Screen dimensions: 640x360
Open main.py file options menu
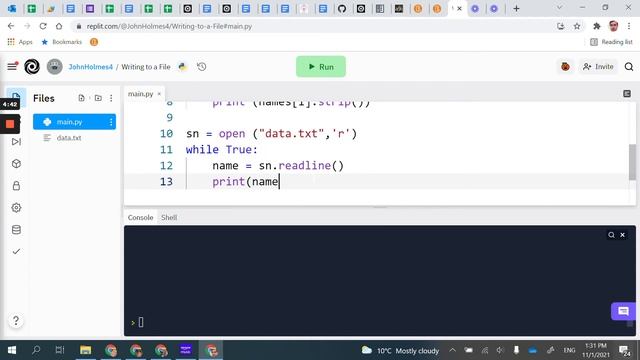111,122
